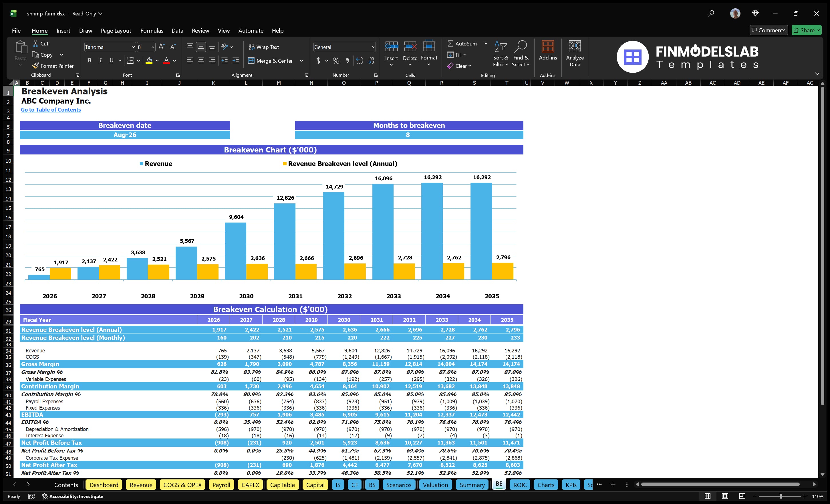830x504 pixels.
Task: Open Find & Select options
Action: (x=521, y=54)
